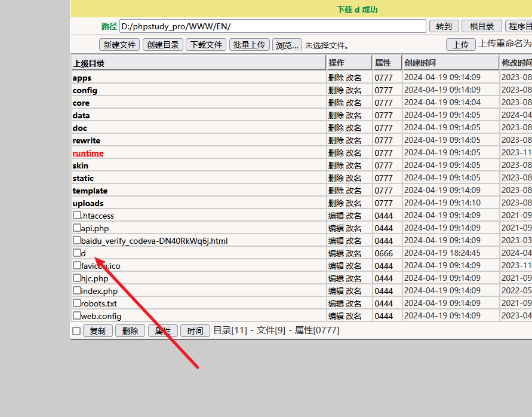Check the checkbox next to .htaccess

tap(76, 215)
